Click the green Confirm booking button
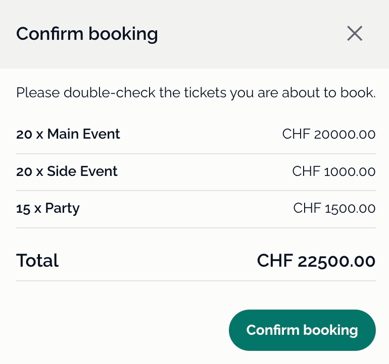 302,330
